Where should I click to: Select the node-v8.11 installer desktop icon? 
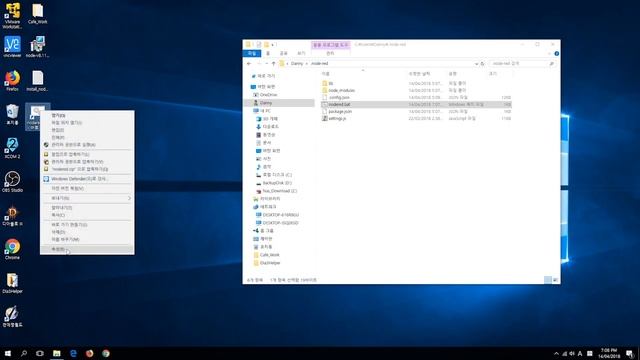pyautogui.click(x=38, y=47)
